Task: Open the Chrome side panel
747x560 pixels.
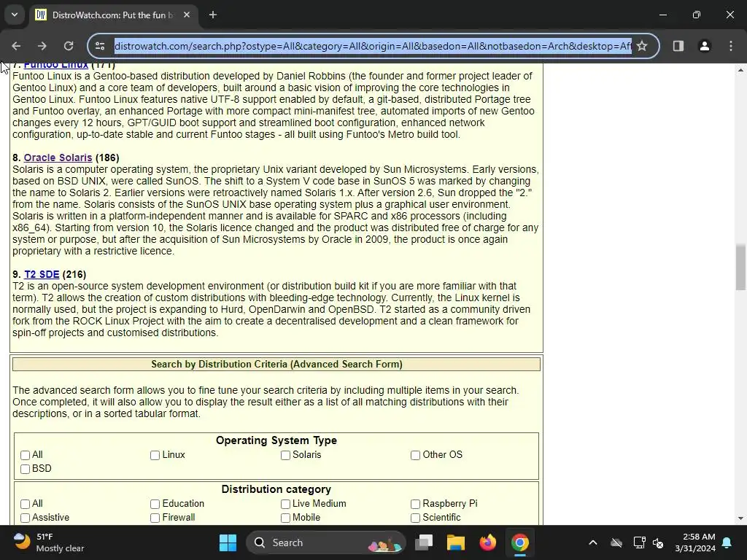Action: [x=678, y=46]
